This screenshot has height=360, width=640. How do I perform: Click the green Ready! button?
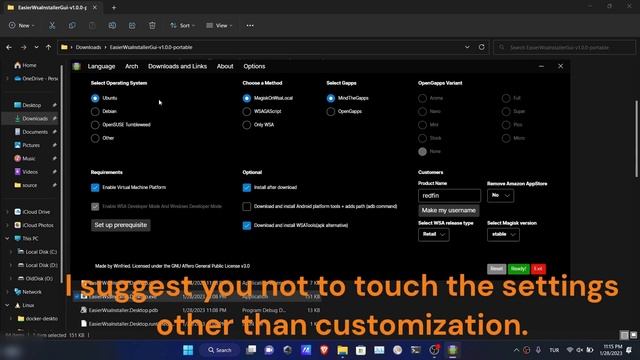coord(518,269)
